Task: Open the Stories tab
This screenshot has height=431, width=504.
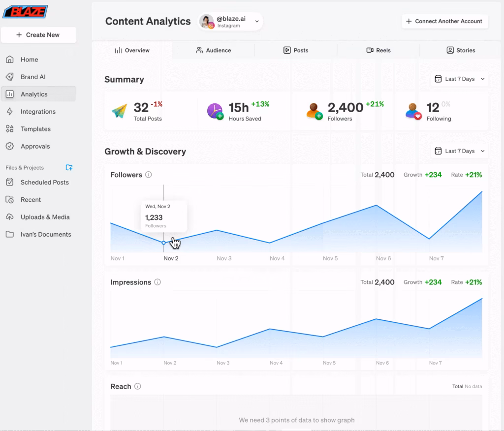Action: (x=460, y=50)
